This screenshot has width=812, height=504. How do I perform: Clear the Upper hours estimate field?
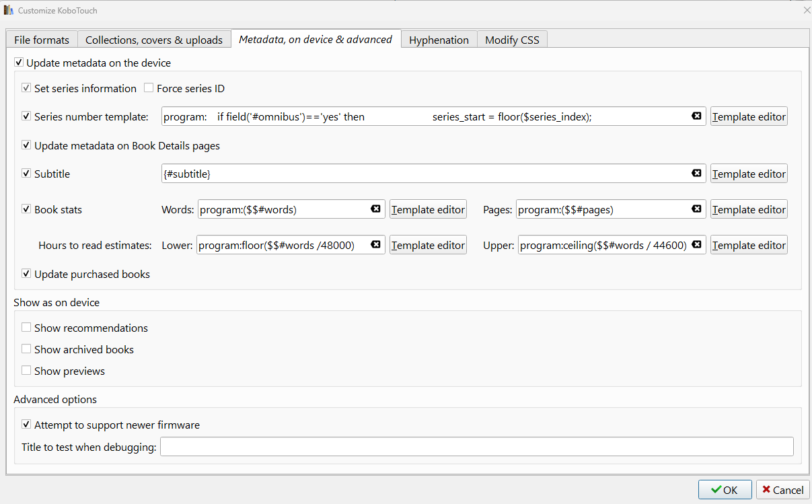(696, 245)
